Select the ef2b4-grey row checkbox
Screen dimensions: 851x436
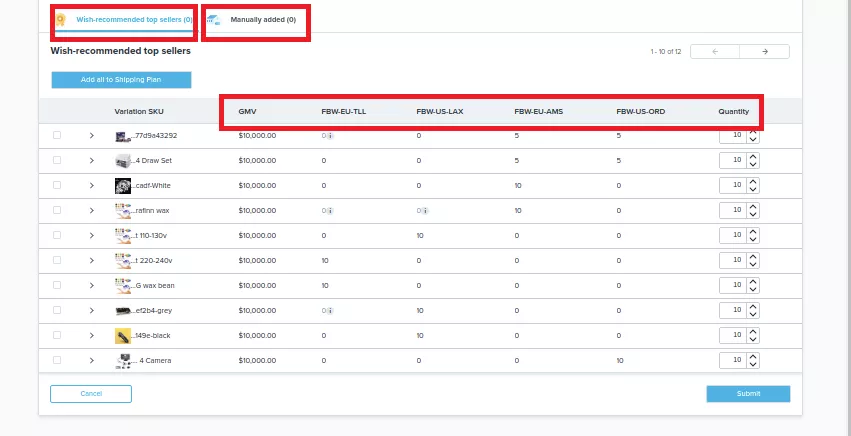57,310
